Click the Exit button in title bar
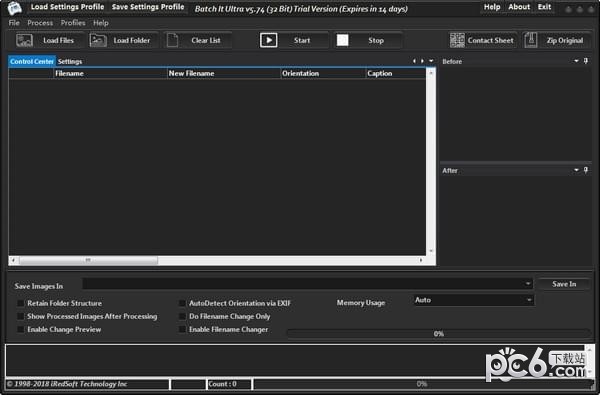 (x=544, y=7)
